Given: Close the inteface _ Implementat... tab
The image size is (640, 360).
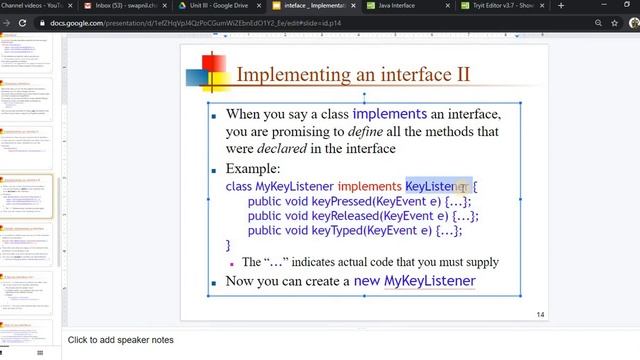Looking at the screenshot, I should [353, 6].
